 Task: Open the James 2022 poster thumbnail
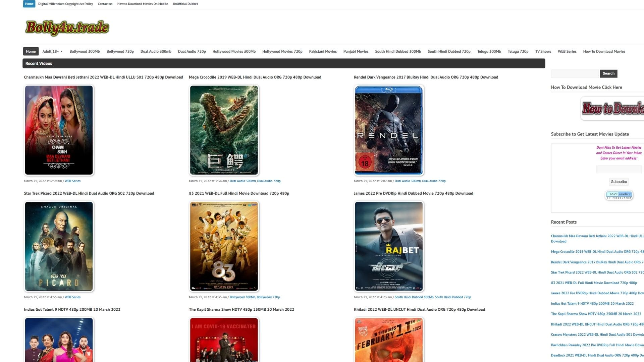point(389,246)
